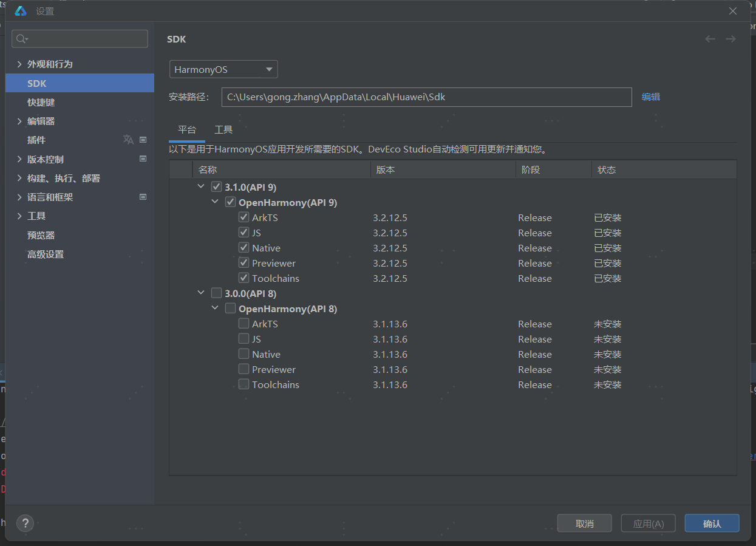Check Toolchains under OpenHarmony(API 8)
Image resolution: width=756 pixels, height=546 pixels.
pos(243,384)
